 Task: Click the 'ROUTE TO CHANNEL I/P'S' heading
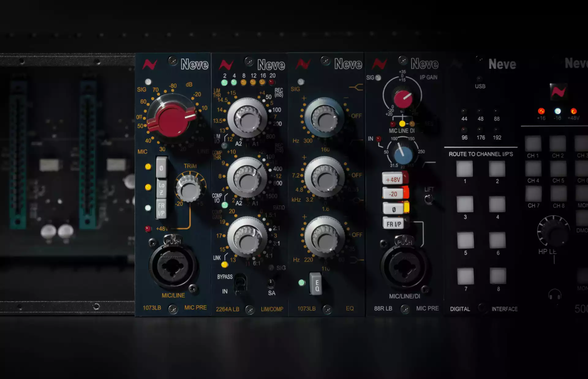click(481, 154)
